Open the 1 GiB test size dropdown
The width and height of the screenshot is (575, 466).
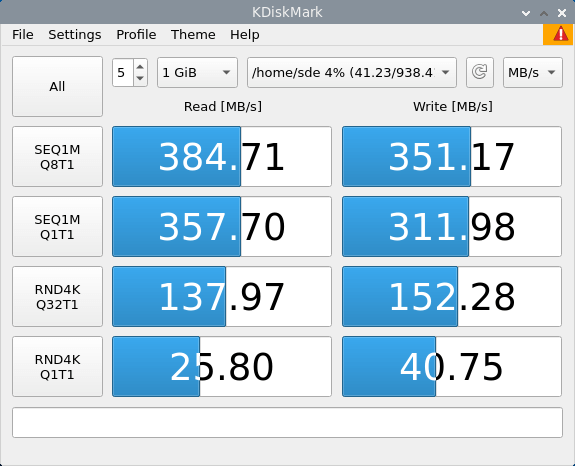pyautogui.click(x=197, y=72)
